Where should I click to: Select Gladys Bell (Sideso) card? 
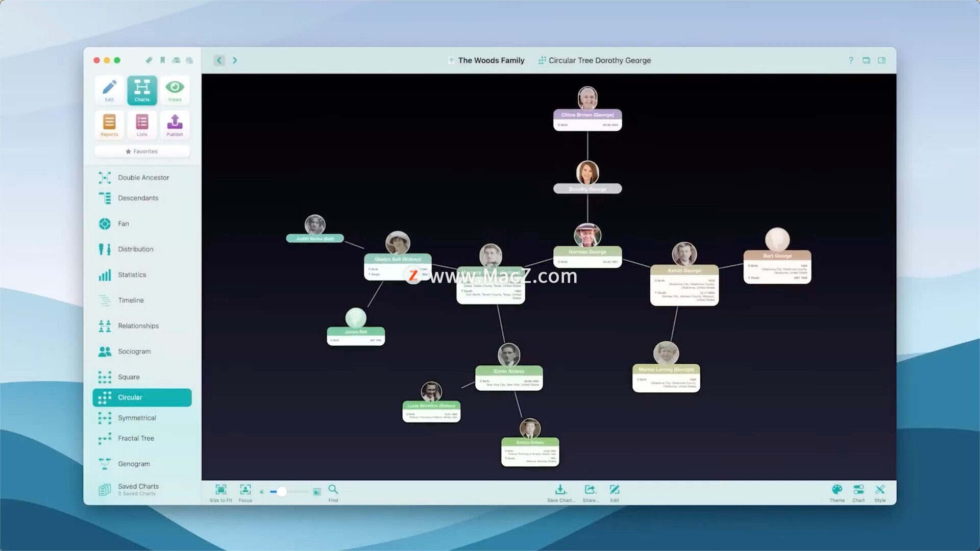pyautogui.click(x=398, y=267)
